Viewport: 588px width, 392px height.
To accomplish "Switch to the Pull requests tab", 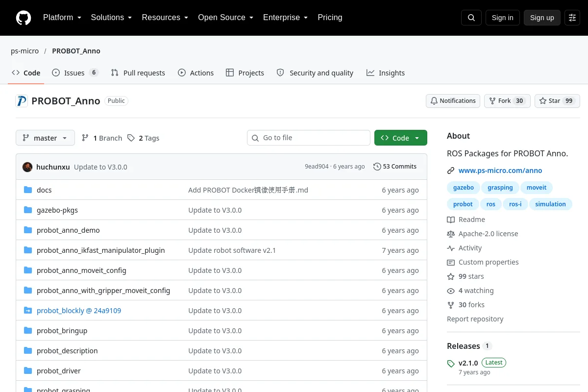I will (138, 73).
